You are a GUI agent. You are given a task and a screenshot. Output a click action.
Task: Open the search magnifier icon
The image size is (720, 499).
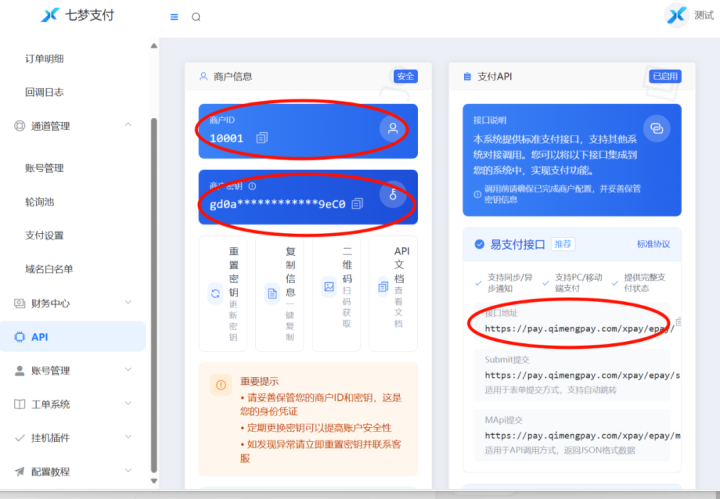(196, 17)
